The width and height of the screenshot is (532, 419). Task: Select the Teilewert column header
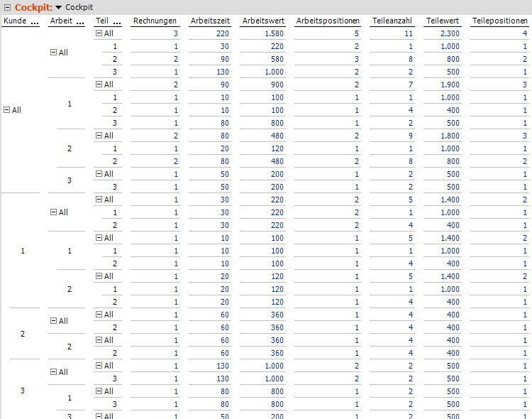coord(443,21)
